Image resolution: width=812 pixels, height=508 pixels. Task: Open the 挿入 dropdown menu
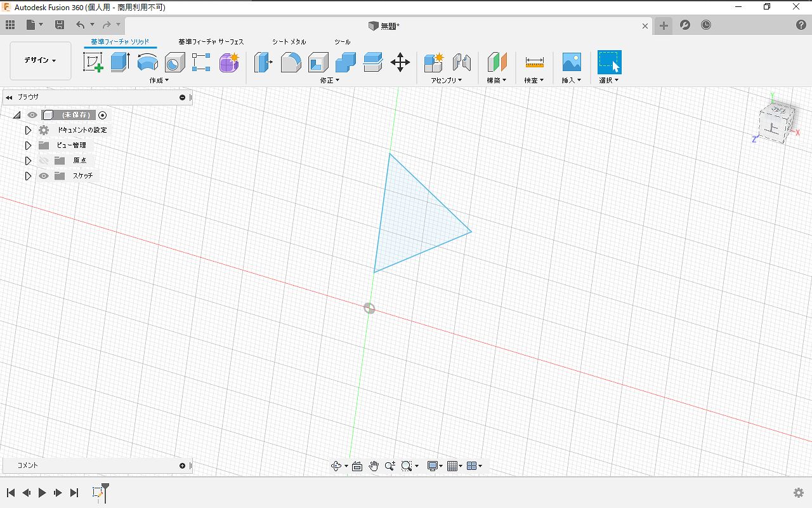pyautogui.click(x=572, y=80)
